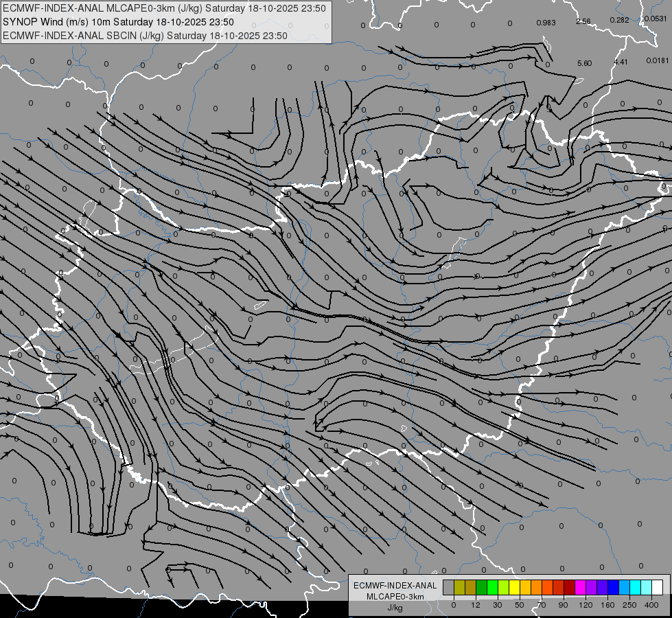This screenshot has width=672, height=618.
Task: Click the J/kg unit label in legend
Action: (x=395, y=608)
